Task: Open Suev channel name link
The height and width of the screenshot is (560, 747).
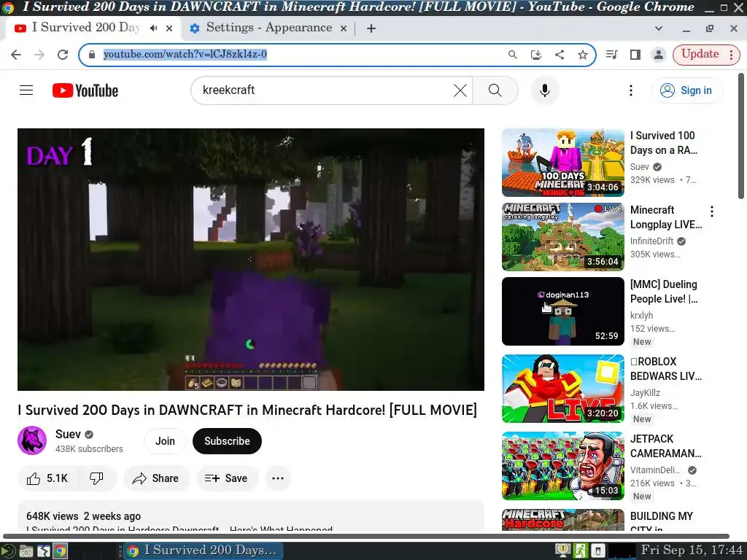Action: [68, 434]
